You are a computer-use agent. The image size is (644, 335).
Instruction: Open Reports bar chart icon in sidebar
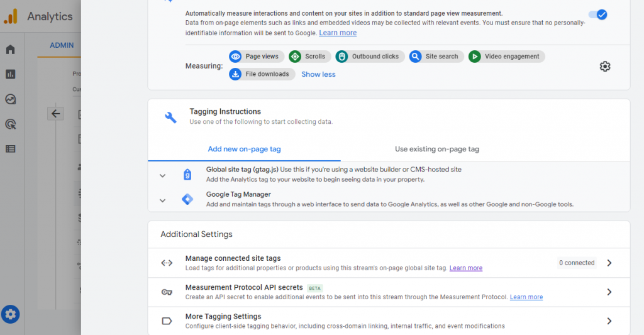pyautogui.click(x=10, y=74)
